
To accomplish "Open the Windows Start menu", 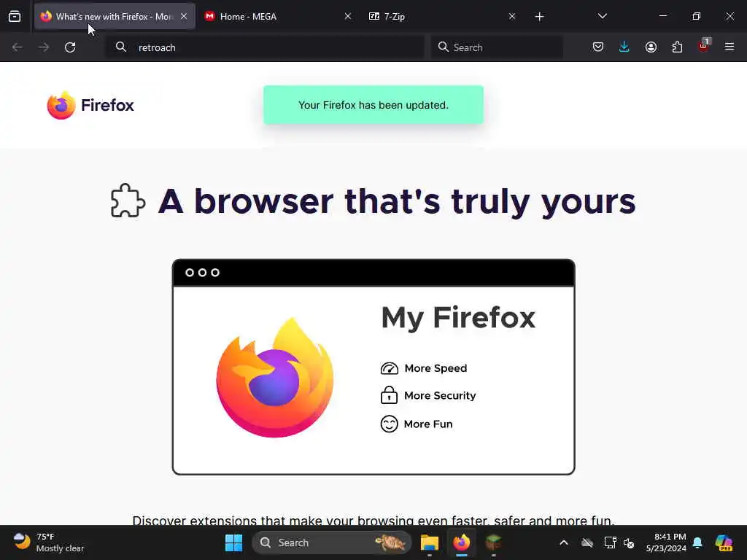I will pos(233,542).
